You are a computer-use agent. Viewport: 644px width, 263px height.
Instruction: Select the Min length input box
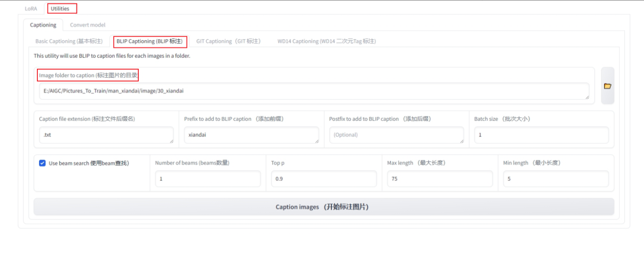click(555, 179)
